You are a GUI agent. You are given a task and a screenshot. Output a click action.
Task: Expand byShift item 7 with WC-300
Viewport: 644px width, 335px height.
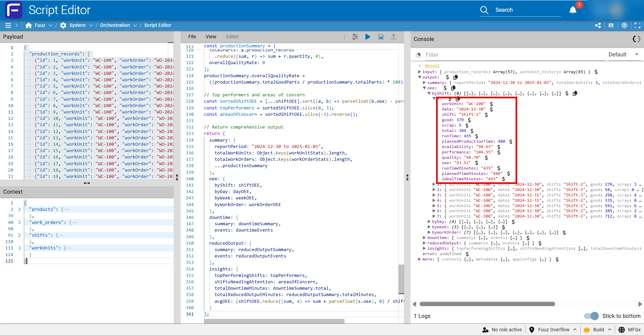coord(434,216)
